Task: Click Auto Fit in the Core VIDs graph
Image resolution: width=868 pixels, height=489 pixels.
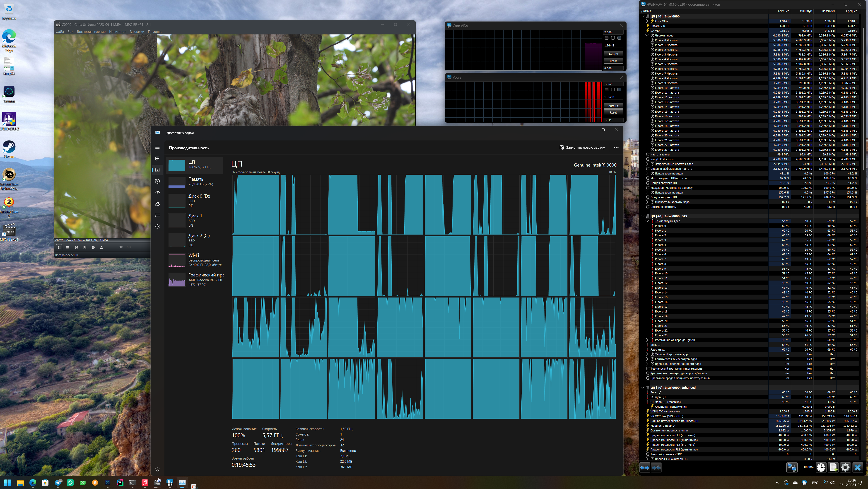Action: pyautogui.click(x=613, y=54)
